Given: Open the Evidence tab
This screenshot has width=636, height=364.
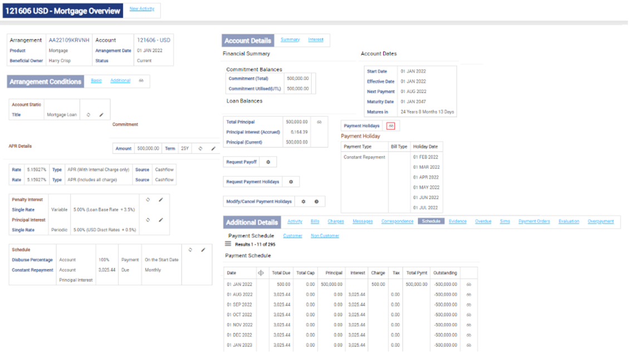Looking at the screenshot, I should (458, 222).
